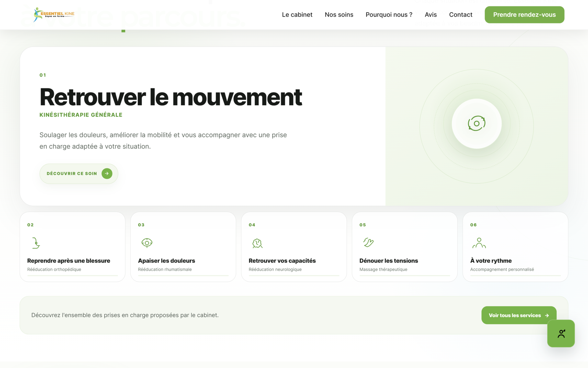Click the person icon in card 06
This screenshot has width=588, height=368.
(x=479, y=243)
